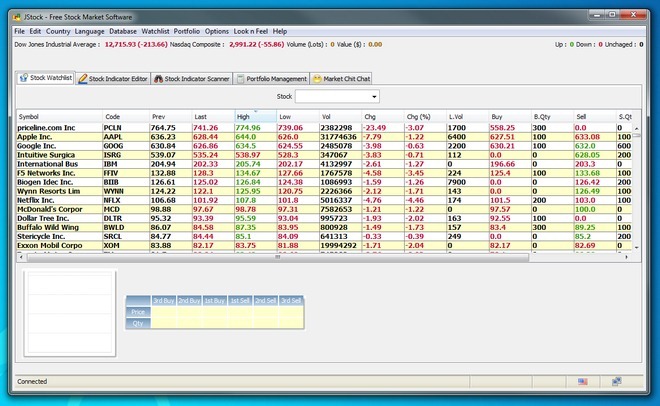Click the 3rd Buy column in market depth

pyautogui.click(x=164, y=300)
